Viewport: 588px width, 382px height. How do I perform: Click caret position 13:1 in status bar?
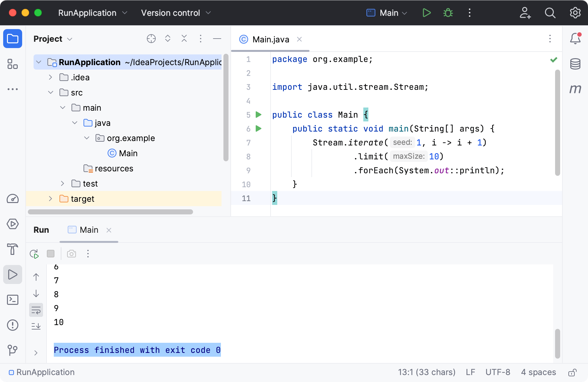[427, 372]
